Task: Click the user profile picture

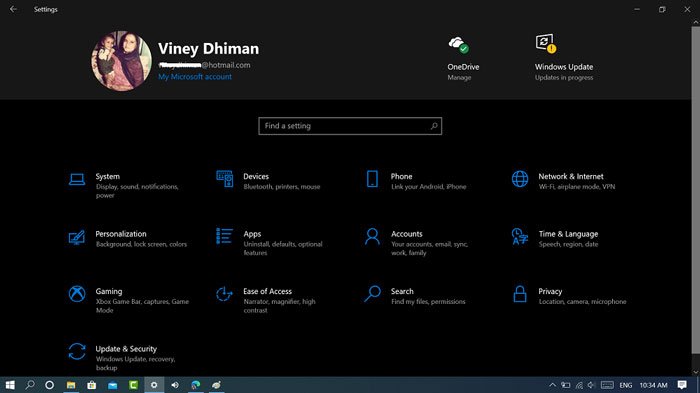Action: tap(121, 61)
